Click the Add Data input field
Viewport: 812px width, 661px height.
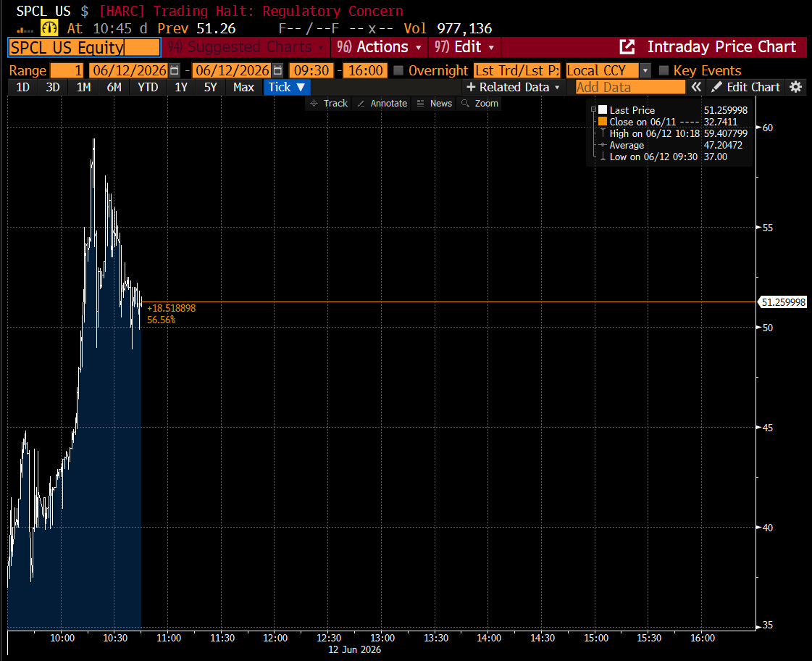tap(630, 87)
